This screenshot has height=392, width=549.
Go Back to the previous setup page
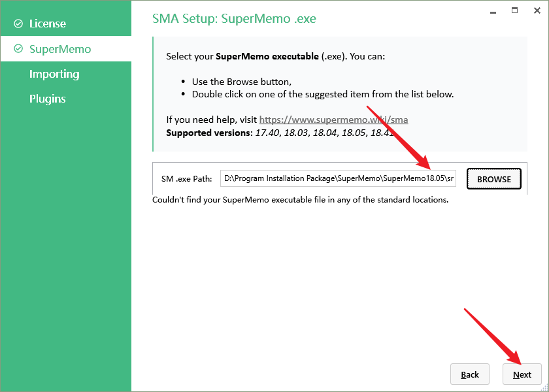tap(470, 374)
